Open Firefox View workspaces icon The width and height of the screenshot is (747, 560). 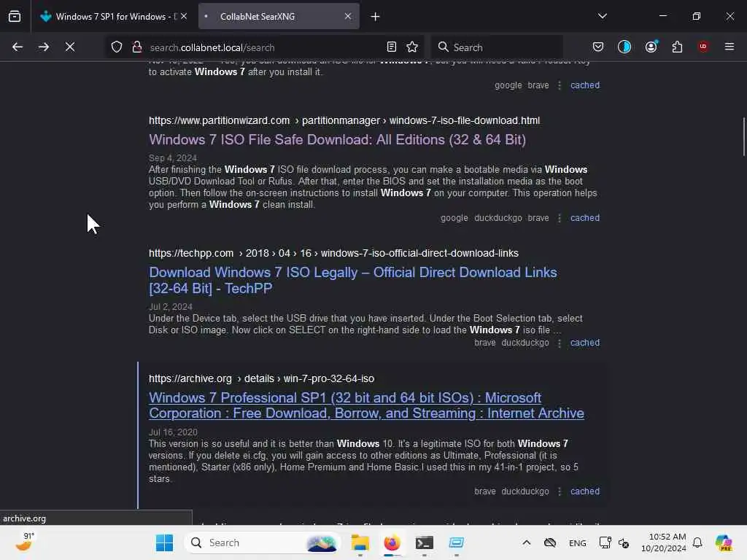pyautogui.click(x=15, y=16)
